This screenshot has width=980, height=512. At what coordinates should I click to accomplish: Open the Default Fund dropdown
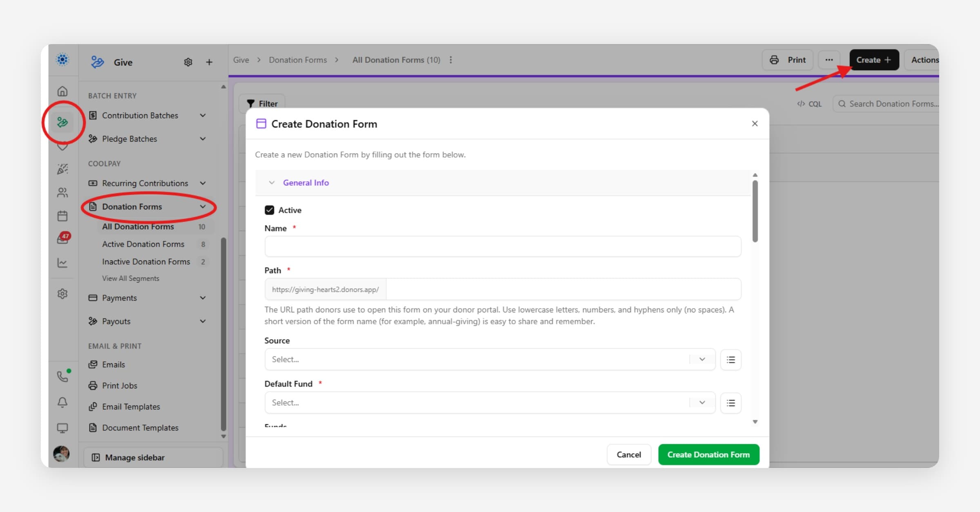[490, 403]
